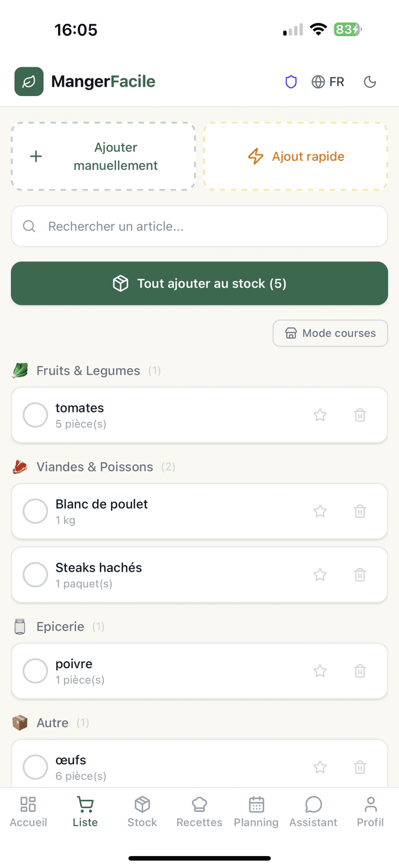This screenshot has height=868, width=399.
Task: Enable dark mode via the moon icon
Action: 370,82
